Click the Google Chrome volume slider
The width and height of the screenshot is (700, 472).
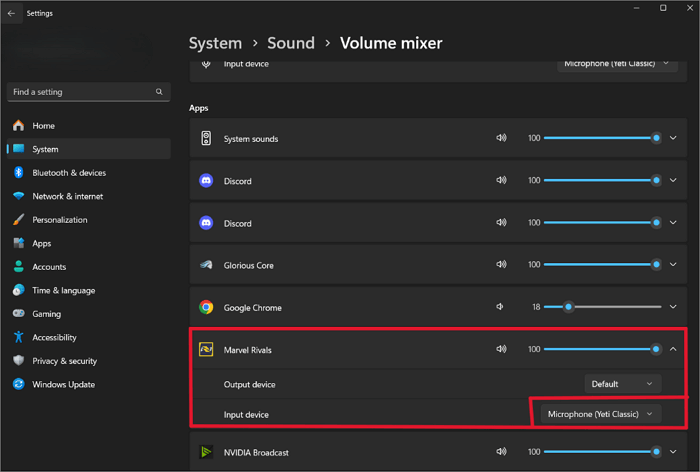pyautogui.click(x=602, y=307)
